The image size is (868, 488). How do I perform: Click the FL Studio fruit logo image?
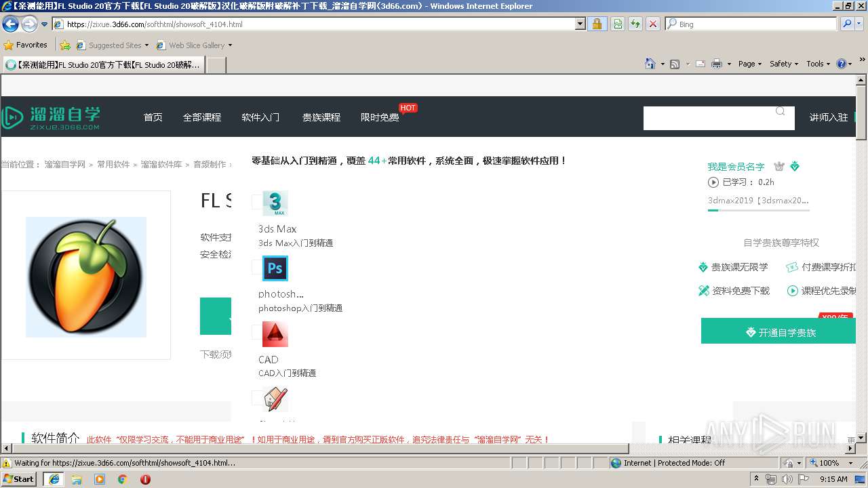click(x=86, y=277)
